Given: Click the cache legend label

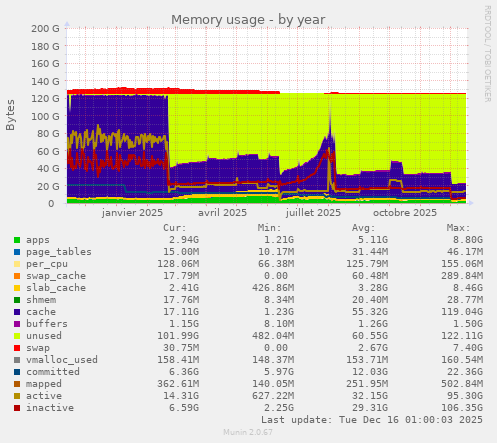Looking at the screenshot, I should click(41, 312).
